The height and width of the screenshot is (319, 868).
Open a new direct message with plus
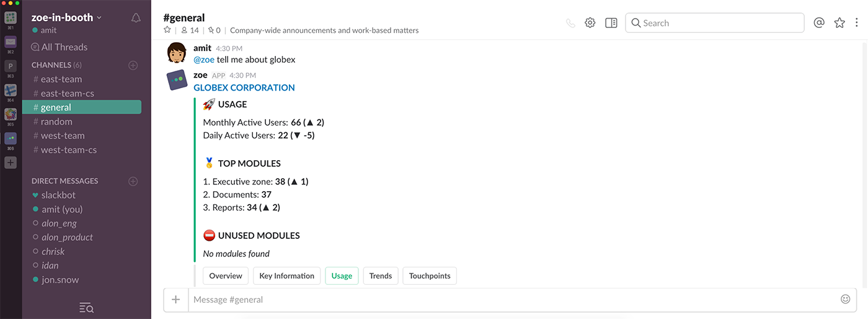click(133, 181)
